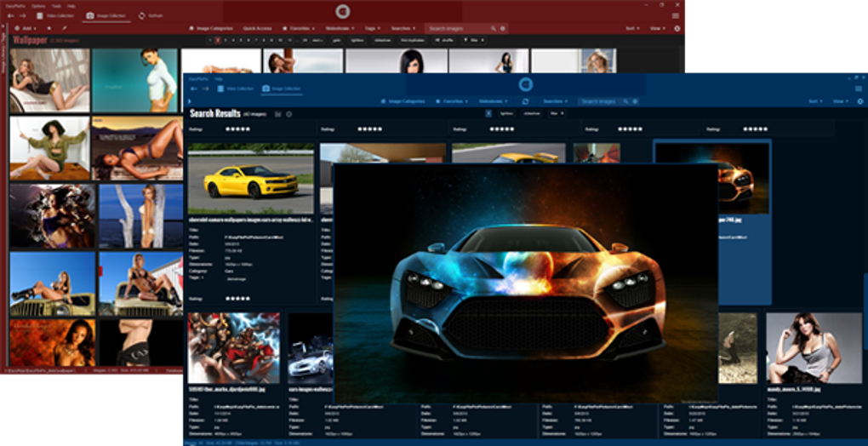The image size is (868, 446).
Task: Expand Tags dropdown in red window
Action: [x=373, y=28]
